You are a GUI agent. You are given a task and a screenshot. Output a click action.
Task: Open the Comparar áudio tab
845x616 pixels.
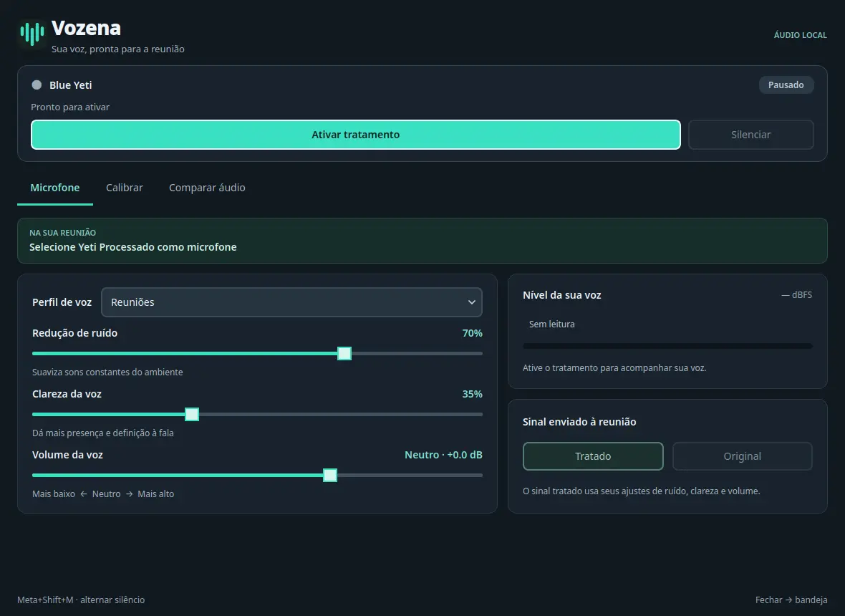point(207,188)
